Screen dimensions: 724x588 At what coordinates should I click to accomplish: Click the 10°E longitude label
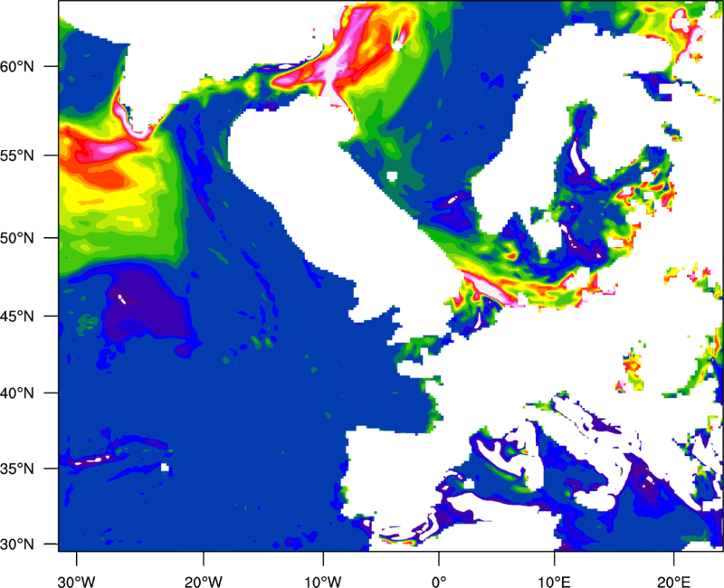point(554,582)
